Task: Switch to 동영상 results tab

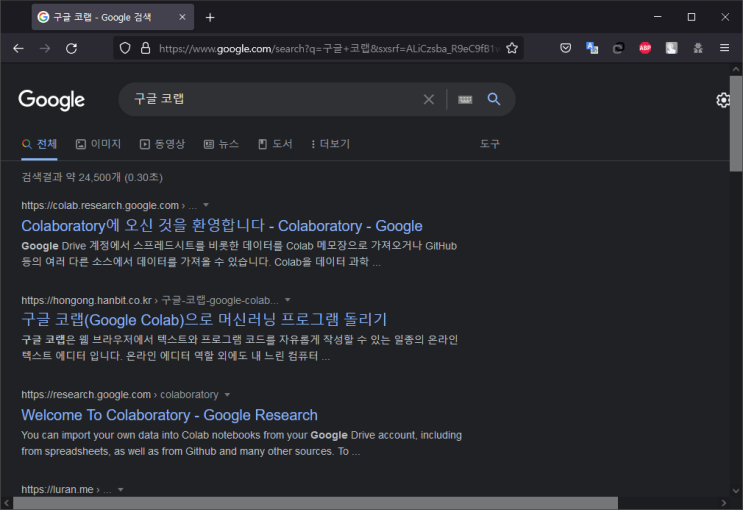Action: (162, 144)
